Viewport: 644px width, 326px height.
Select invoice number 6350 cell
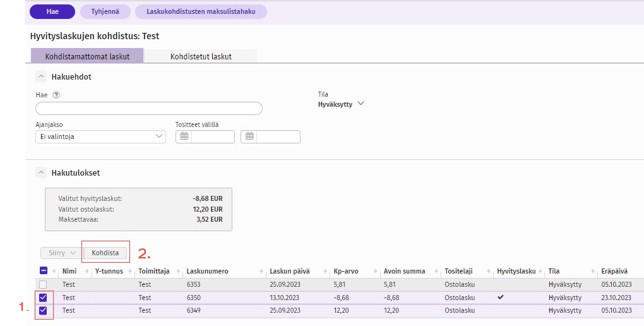(193, 297)
